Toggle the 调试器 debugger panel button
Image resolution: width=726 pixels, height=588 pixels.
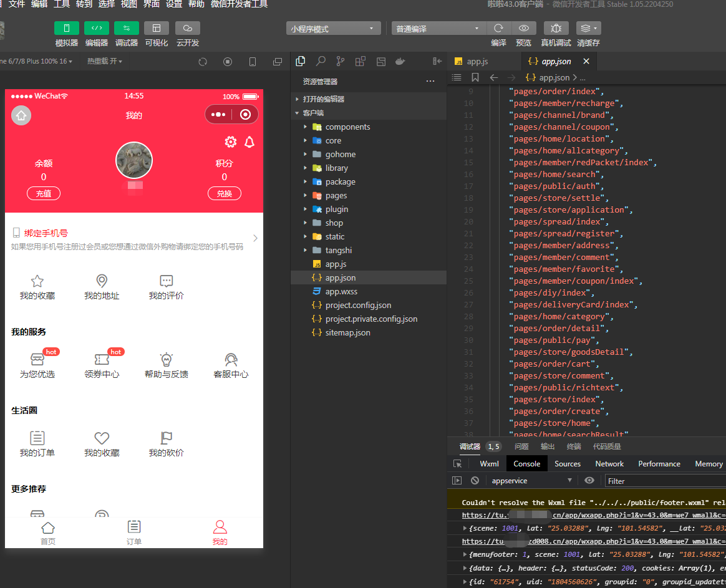pos(127,28)
